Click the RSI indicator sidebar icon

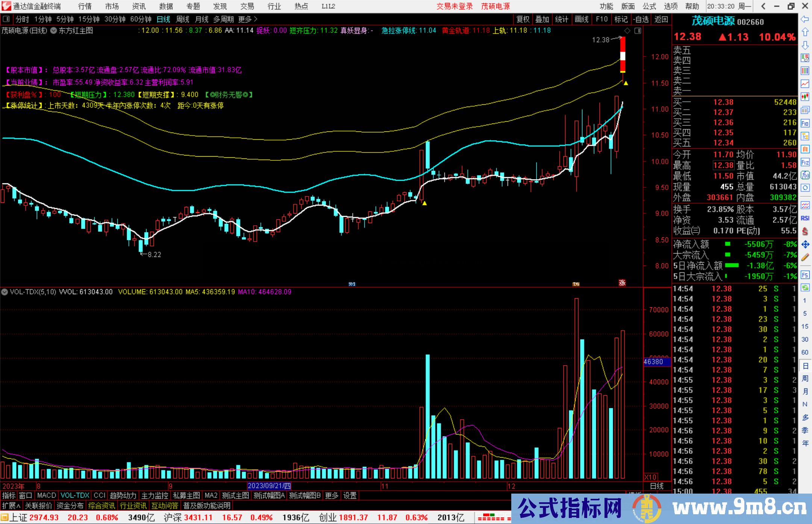click(x=805, y=218)
